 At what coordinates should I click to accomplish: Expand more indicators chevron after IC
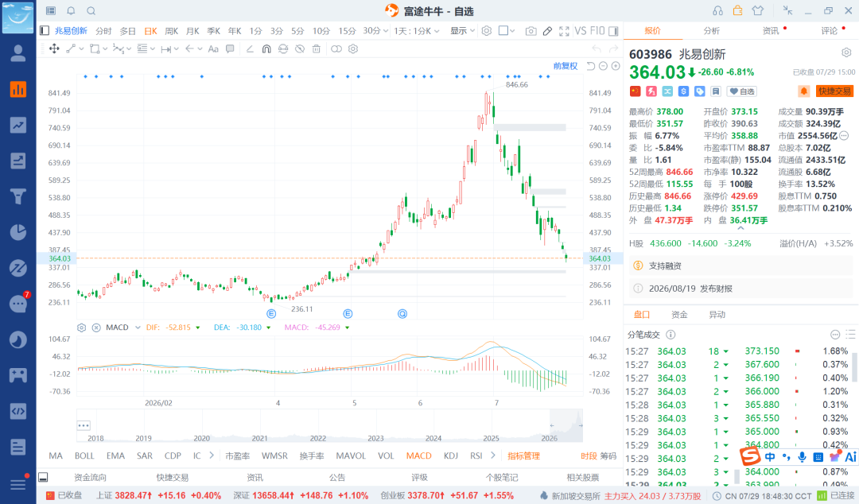point(212,456)
